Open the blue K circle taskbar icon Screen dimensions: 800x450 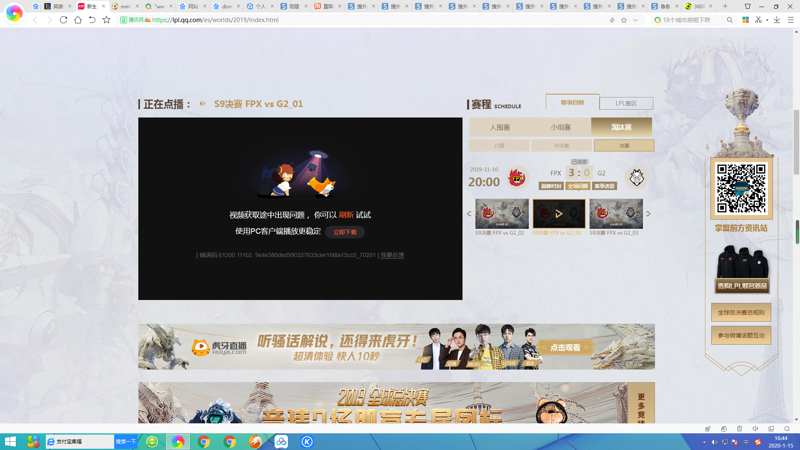click(x=307, y=442)
